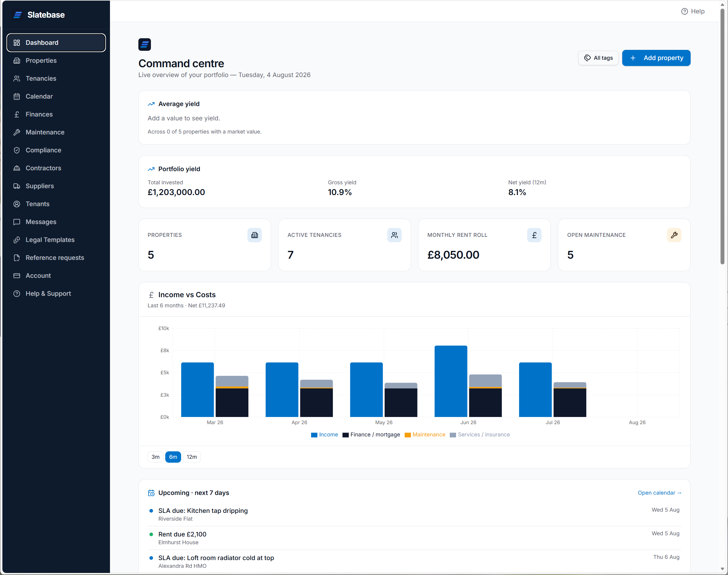The width and height of the screenshot is (728, 575).
Task: Open Tenancies from the sidebar
Action: (56, 79)
